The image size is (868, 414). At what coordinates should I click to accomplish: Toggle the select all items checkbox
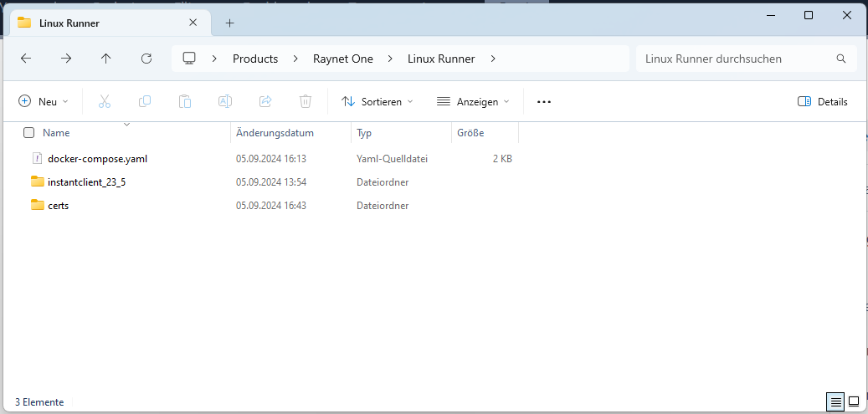coord(29,133)
